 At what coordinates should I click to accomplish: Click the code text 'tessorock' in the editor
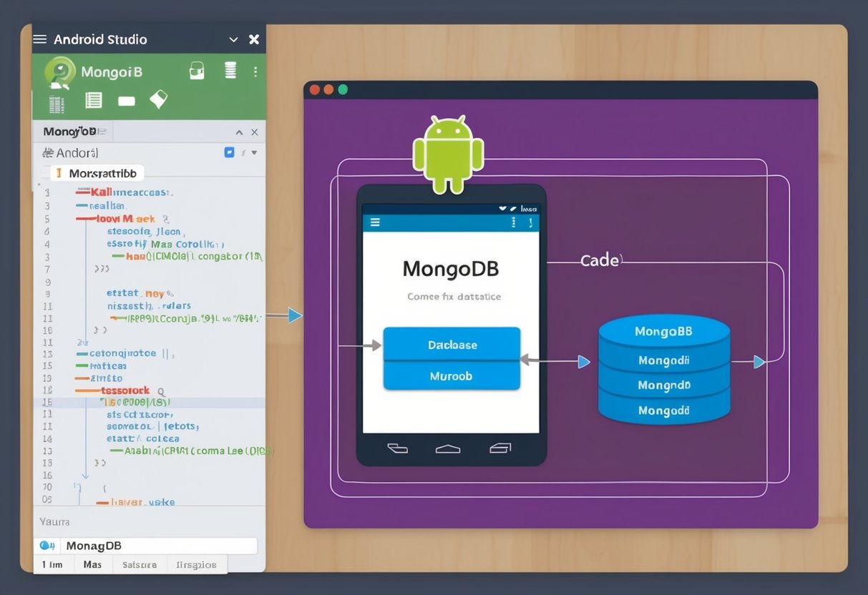click(x=125, y=390)
